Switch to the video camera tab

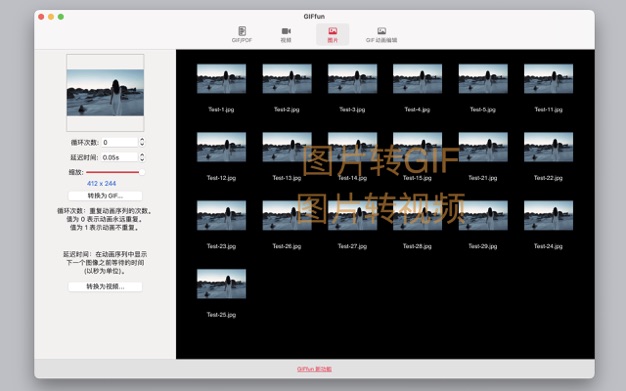click(286, 31)
